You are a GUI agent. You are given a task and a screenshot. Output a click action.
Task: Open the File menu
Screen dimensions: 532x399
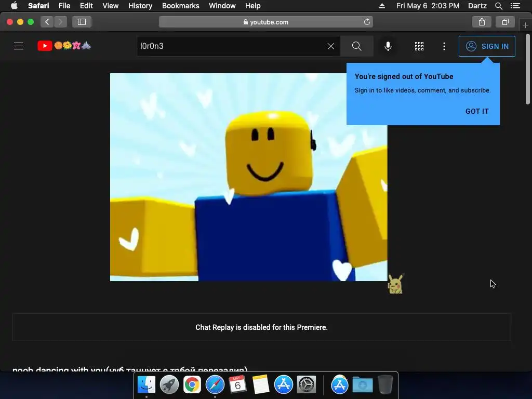point(64,6)
